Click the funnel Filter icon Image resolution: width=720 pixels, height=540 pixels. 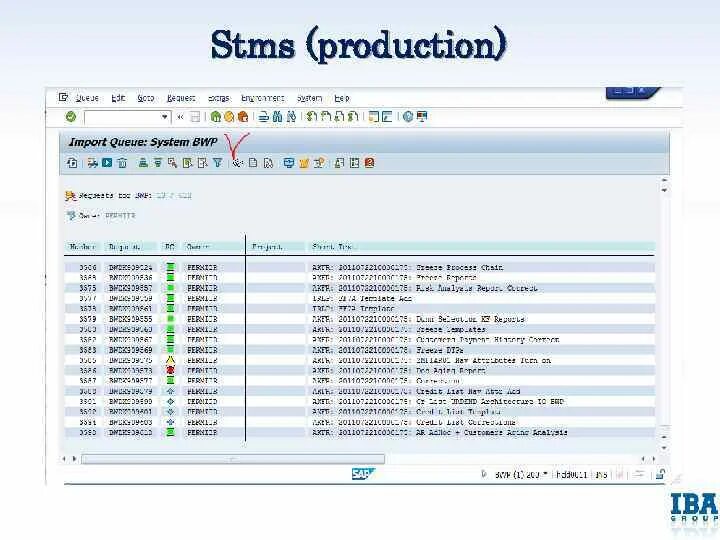(218, 163)
